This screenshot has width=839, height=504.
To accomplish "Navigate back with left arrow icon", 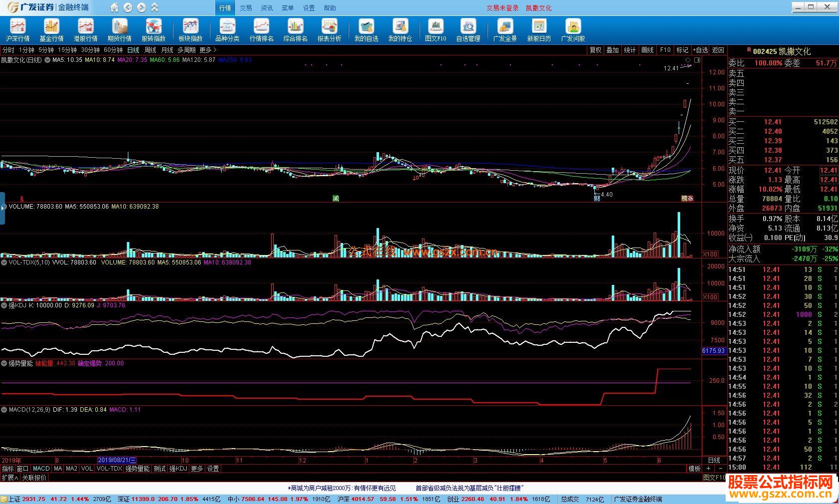I will (128, 7).
